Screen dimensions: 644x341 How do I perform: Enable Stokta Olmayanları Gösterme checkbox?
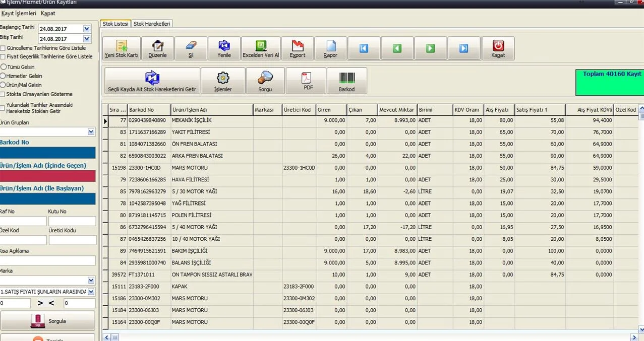[x=3, y=94]
